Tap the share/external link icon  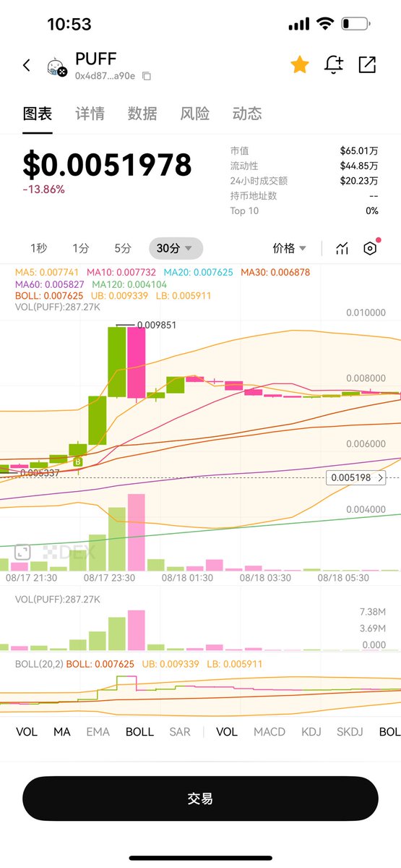(x=367, y=64)
